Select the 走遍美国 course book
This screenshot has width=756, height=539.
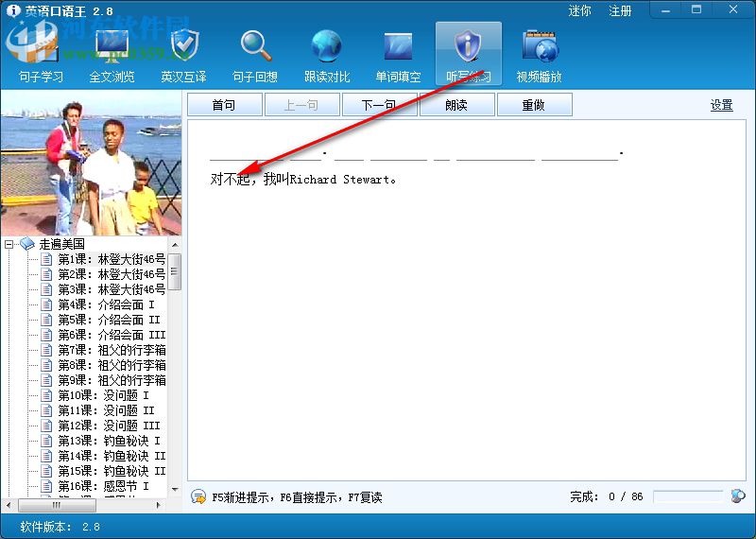pyautogui.click(x=62, y=244)
